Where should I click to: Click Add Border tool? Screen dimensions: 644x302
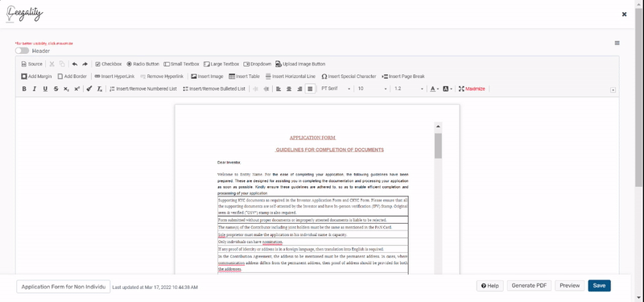click(72, 77)
